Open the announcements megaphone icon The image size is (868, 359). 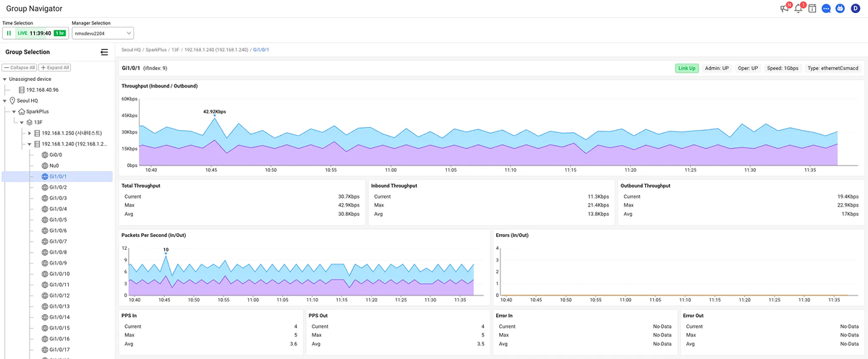coord(784,9)
